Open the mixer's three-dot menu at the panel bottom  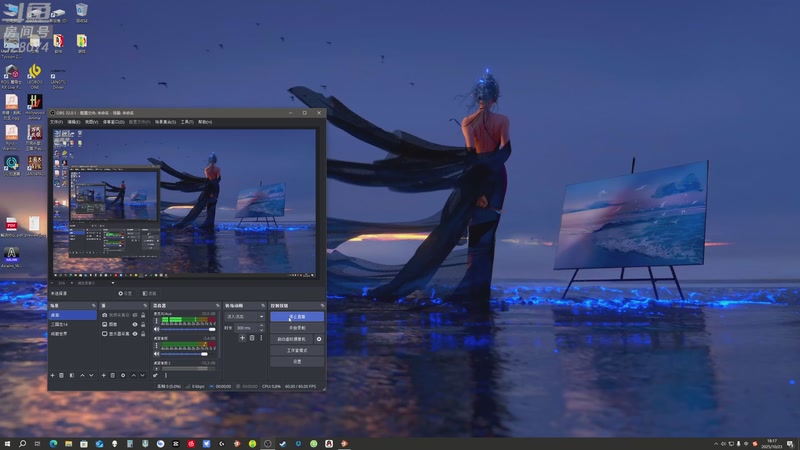[x=166, y=376]
